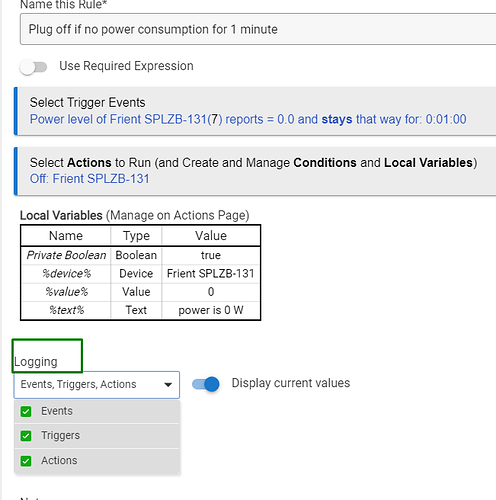Expand the Logging dropdown arrow

coord(168,385)
